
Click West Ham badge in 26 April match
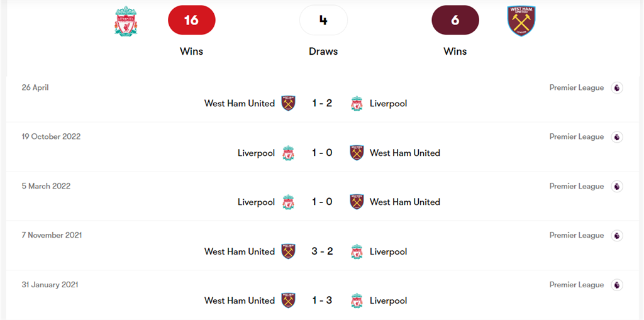[x=288, y=104]
